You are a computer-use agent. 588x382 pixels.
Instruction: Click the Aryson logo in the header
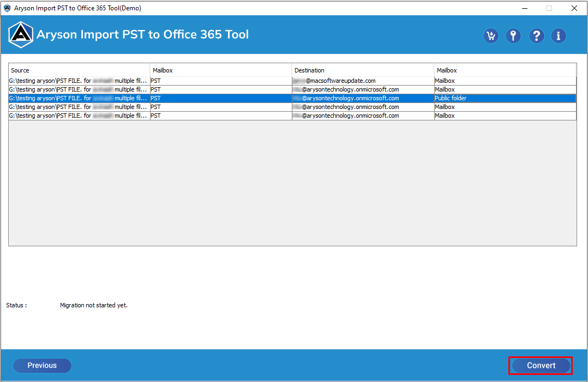[x=21, y=35]
